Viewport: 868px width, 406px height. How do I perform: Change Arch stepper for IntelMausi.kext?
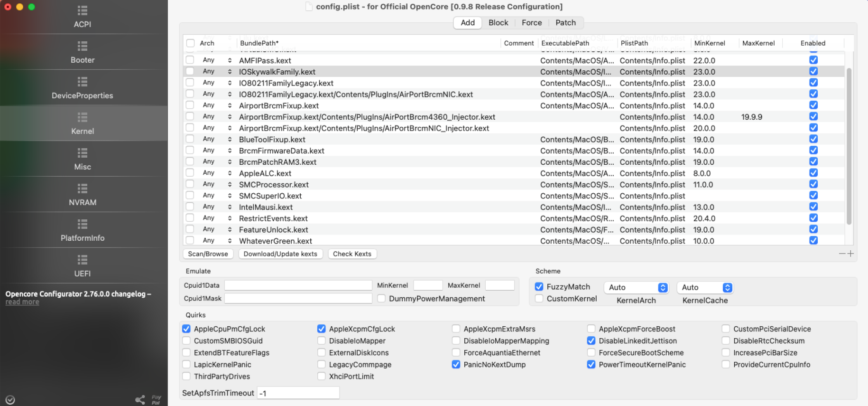pos(230,207)
